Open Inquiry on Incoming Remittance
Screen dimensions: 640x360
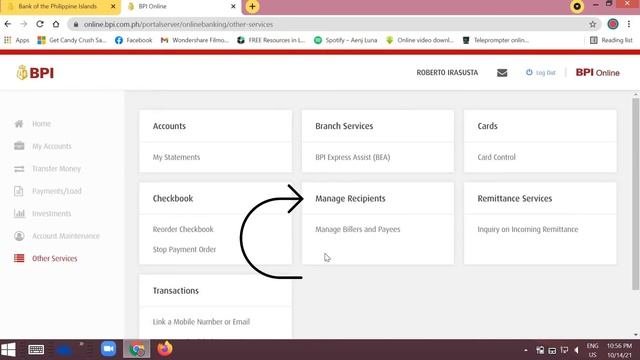point(528,229)
